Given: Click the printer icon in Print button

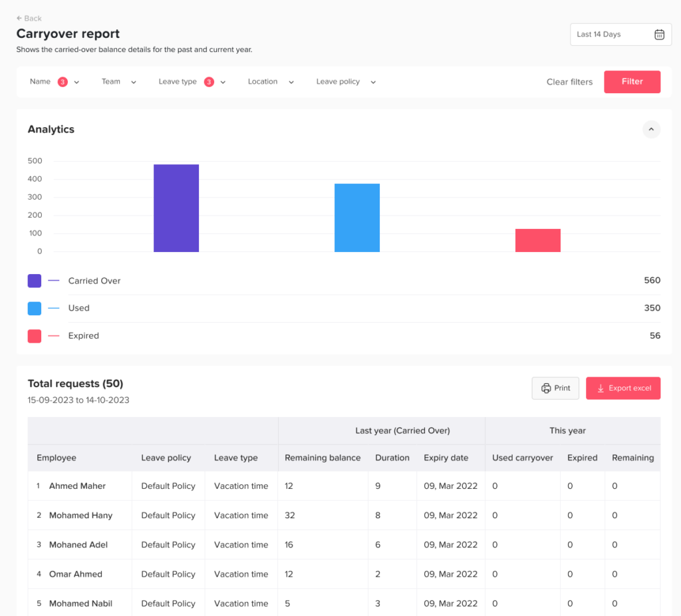Looking at the screenshot, I should pos(546,388).
